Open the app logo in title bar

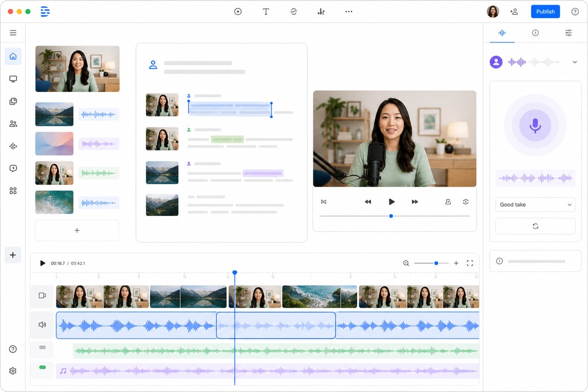(45, 11)
